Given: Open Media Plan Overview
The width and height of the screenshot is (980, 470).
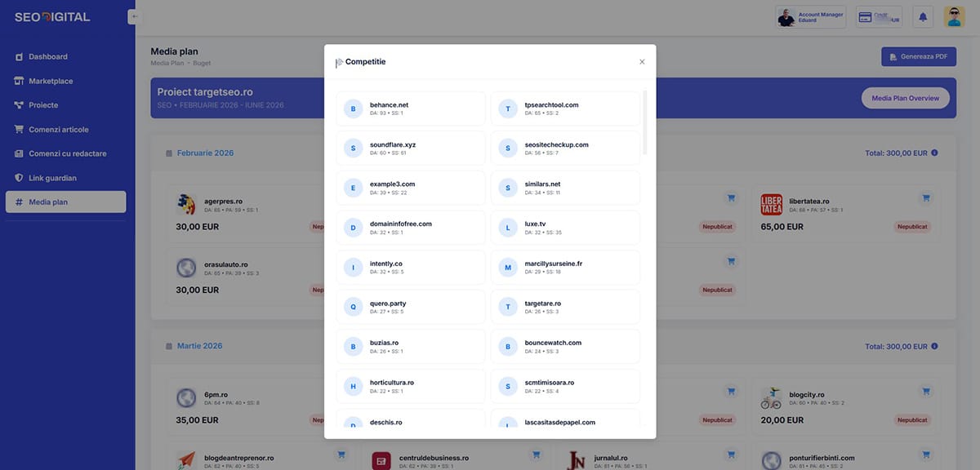Looking at the screenshot, I should 905,98.
